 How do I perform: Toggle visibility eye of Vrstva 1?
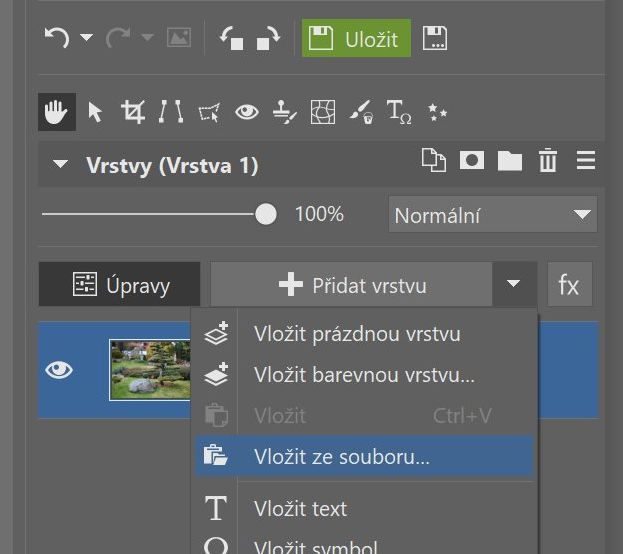tap(59, 370)
